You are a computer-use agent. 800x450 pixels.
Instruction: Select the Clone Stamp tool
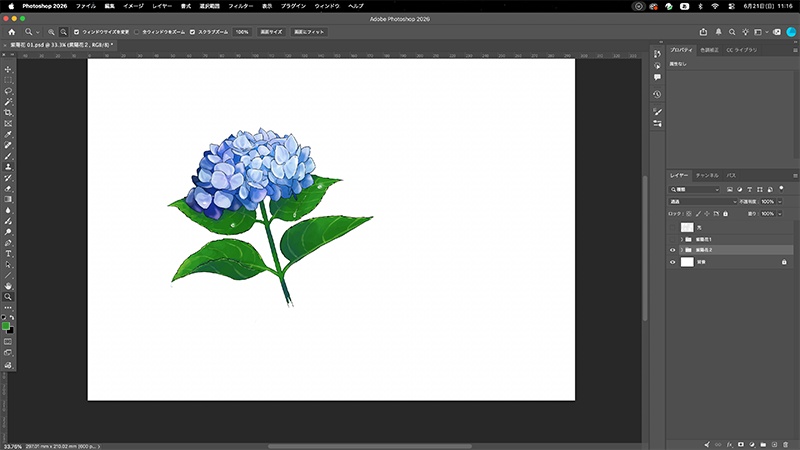[8, 167]
